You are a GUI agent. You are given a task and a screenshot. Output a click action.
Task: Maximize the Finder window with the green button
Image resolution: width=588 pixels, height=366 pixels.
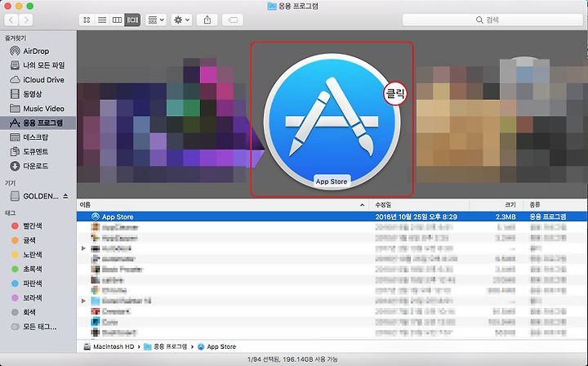click(30, 6)
